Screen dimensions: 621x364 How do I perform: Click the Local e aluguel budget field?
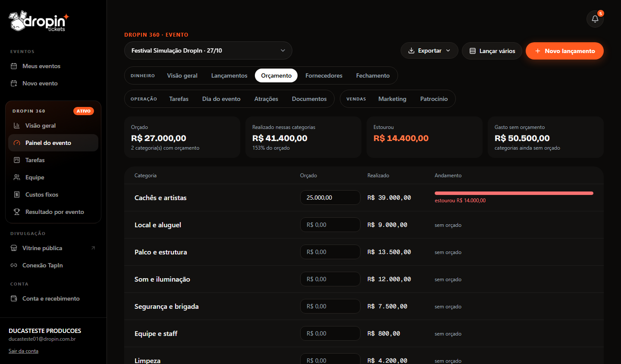pyautogui.click(x=330, y=225)
